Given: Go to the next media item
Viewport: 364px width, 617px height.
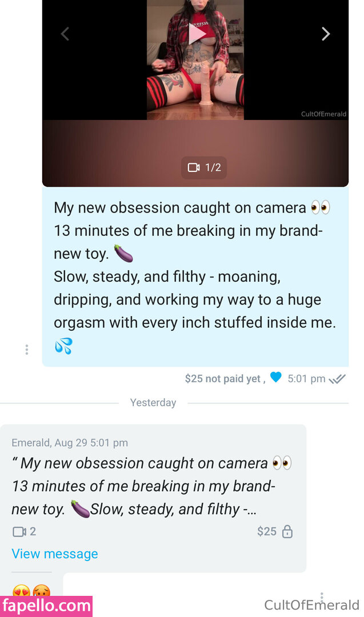Looking at the screenshot, I should pos(326,34).
